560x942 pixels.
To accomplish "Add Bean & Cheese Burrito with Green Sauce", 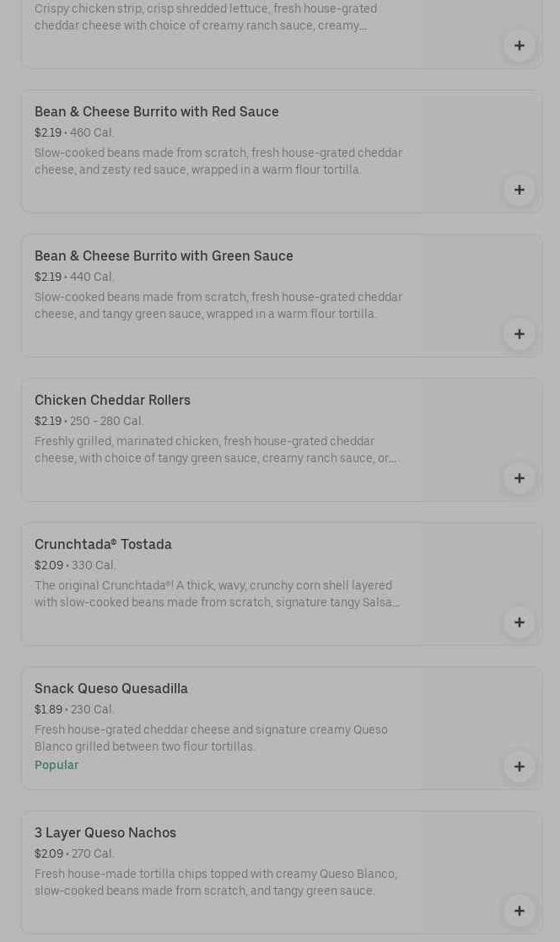I will 519,334.
